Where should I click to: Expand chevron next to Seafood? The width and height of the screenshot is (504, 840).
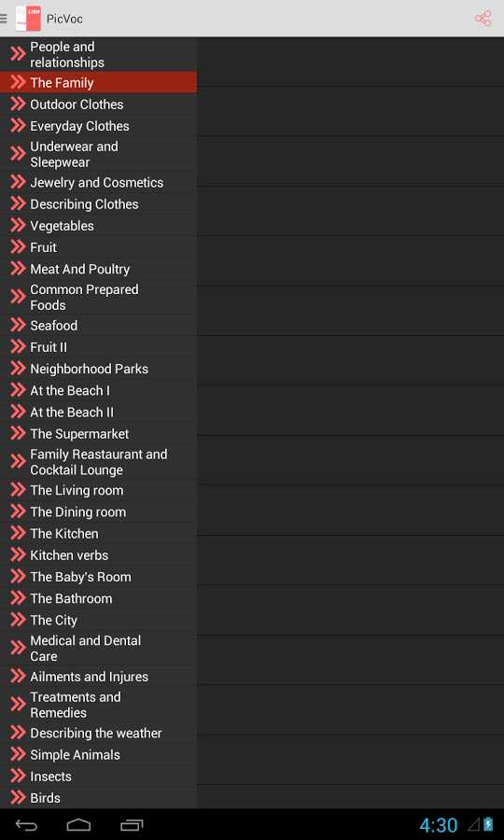pyautogui.click(x=18, y=325)
